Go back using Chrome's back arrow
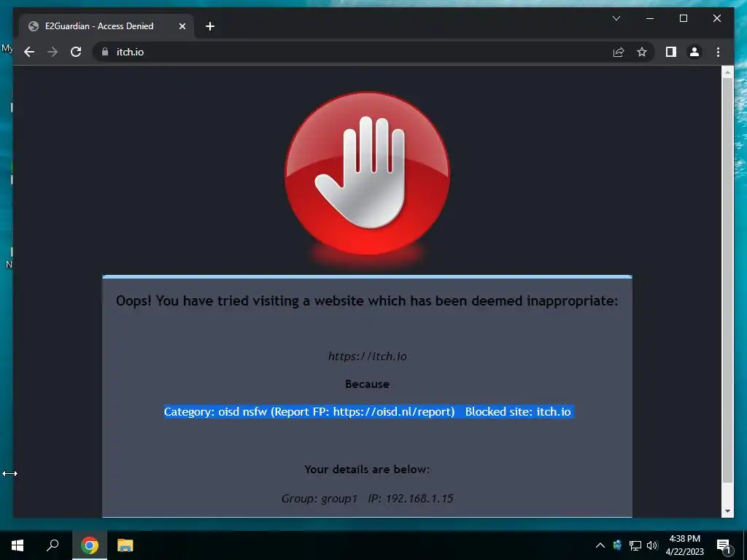The image size is (747, 560). click(x=29, y=52)
